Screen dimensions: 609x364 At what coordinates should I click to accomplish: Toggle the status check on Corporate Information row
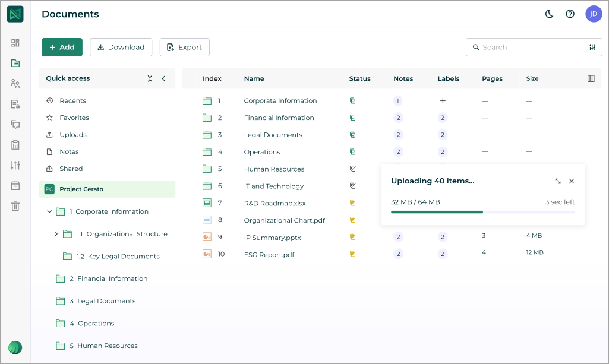pos(353,100)
